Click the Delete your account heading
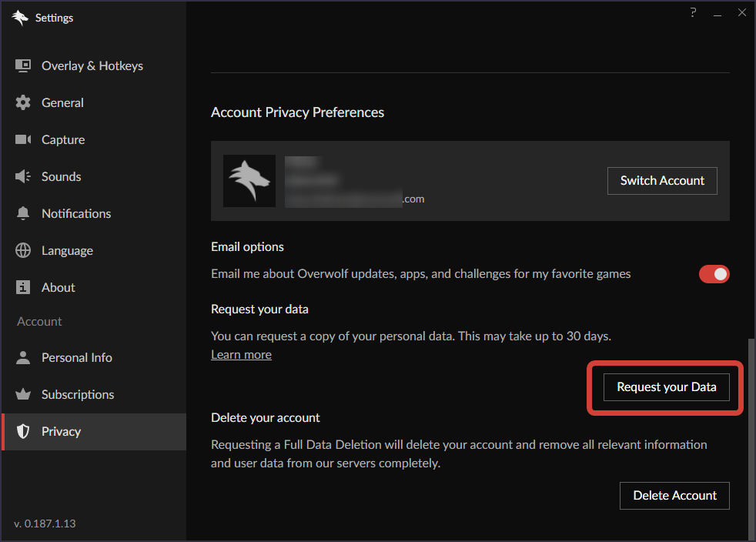 pos(265,417)
